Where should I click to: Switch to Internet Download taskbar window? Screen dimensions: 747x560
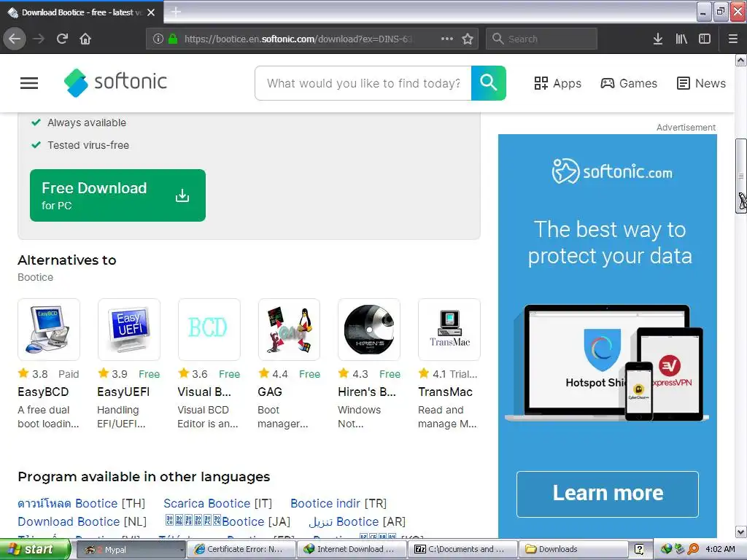351,550
